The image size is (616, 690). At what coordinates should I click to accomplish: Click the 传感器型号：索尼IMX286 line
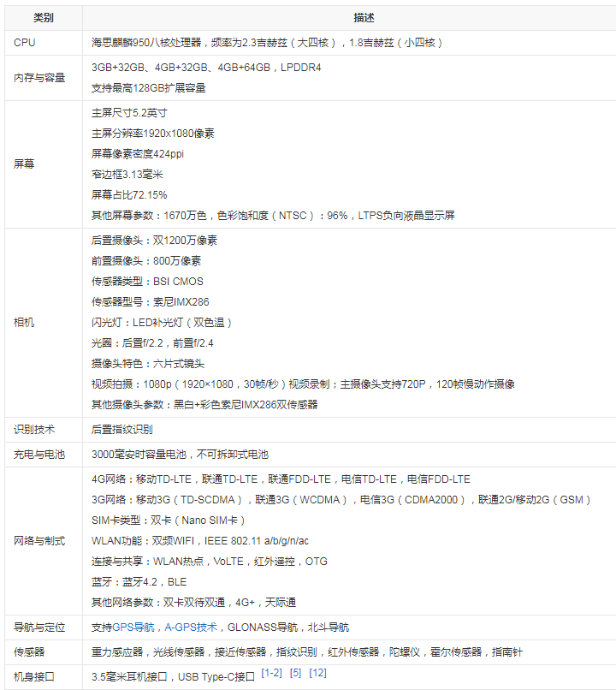click(x=151, y=302)
